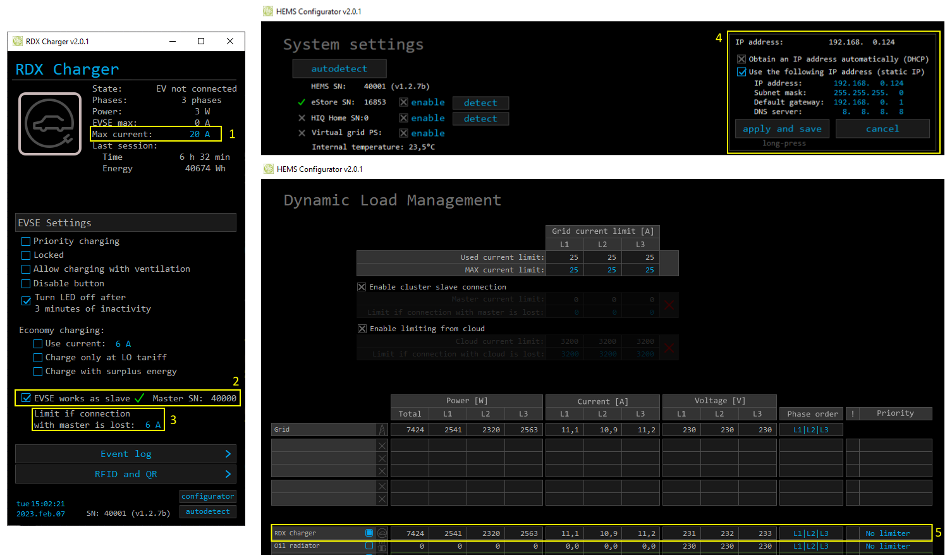This screenshot has height=560, width=952.
Task: Select L1|L2|L3 phase order of Grid row
Action: 810,430
